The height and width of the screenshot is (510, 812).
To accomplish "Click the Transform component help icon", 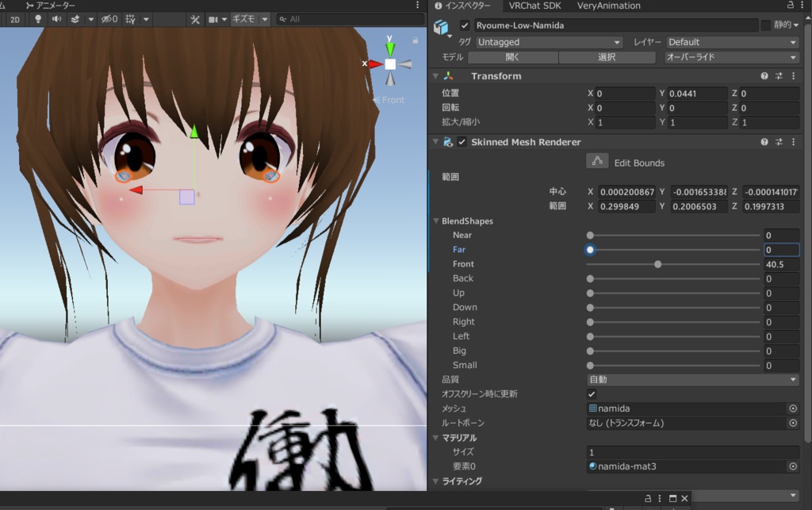I will click(x=764, y=76).
